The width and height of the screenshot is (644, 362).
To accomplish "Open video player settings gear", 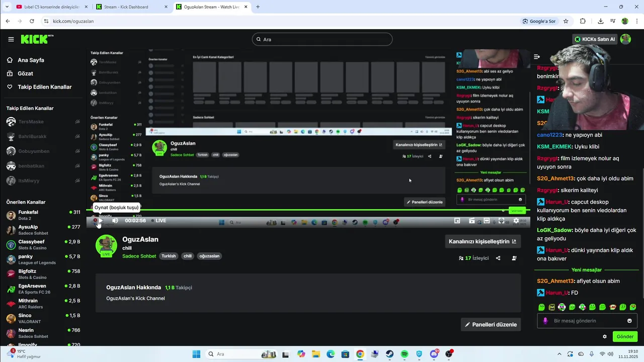I will click(x=516, y=221).
